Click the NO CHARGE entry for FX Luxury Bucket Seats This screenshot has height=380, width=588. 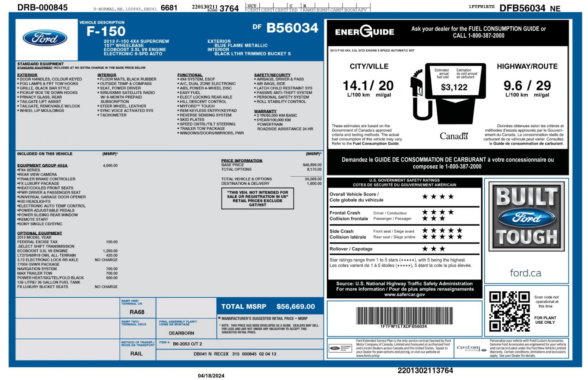point(106,287)
